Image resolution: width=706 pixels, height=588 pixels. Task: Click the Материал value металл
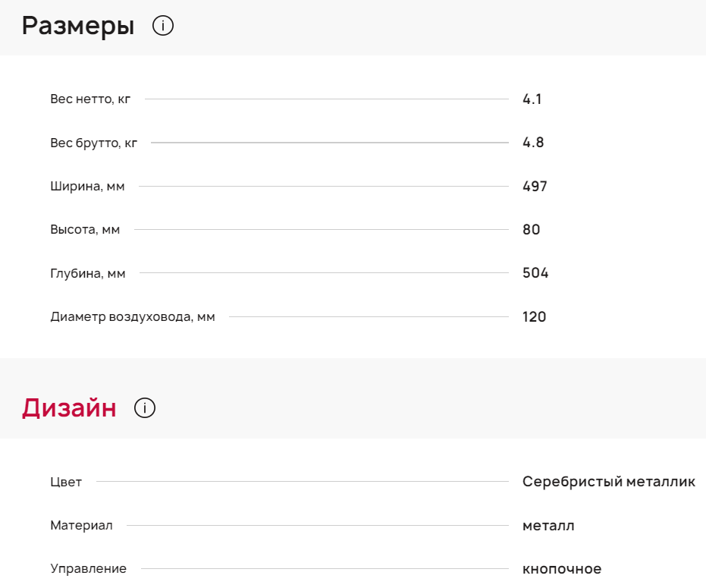[x=548, y=526]
